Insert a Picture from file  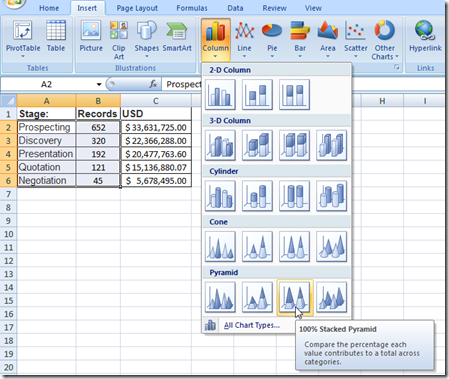point(91,37)
